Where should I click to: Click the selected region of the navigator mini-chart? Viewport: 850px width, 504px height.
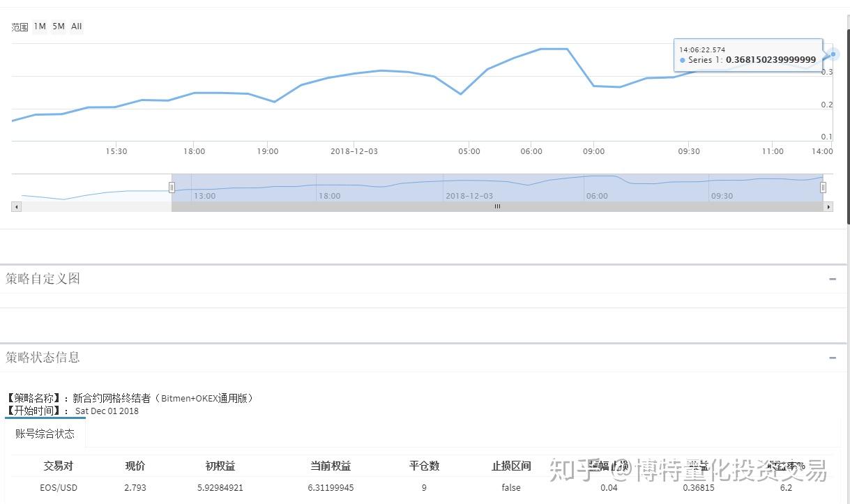coord(497,187)
